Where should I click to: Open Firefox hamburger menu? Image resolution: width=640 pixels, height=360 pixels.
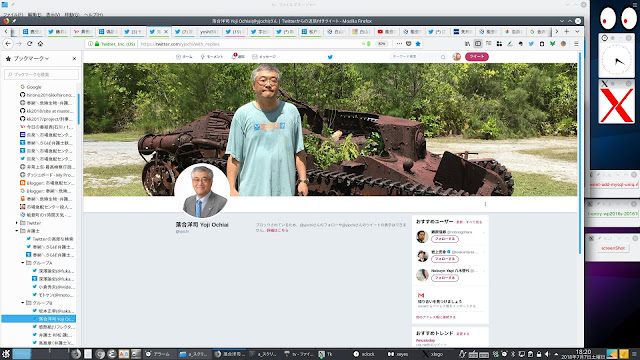(x=576, y=44)
